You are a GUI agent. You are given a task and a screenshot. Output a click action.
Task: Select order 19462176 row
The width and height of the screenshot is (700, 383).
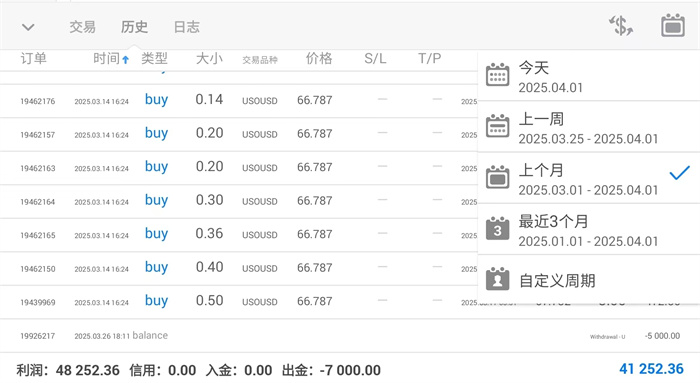pos(239,101)
